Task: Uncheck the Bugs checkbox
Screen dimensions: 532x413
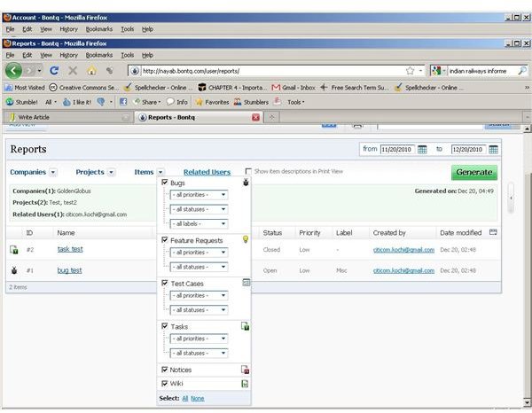Action: (165, 183)
